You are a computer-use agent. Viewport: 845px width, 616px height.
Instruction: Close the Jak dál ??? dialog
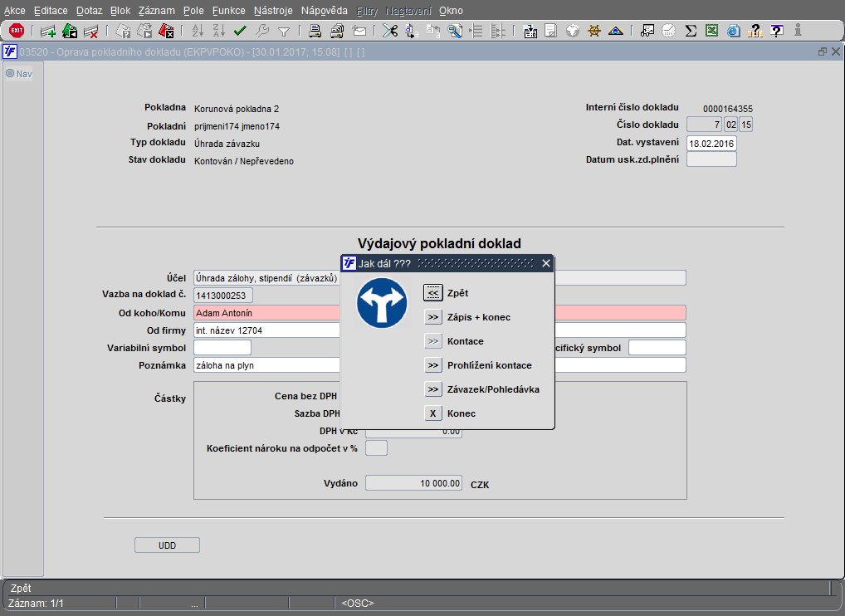(545, 263)
